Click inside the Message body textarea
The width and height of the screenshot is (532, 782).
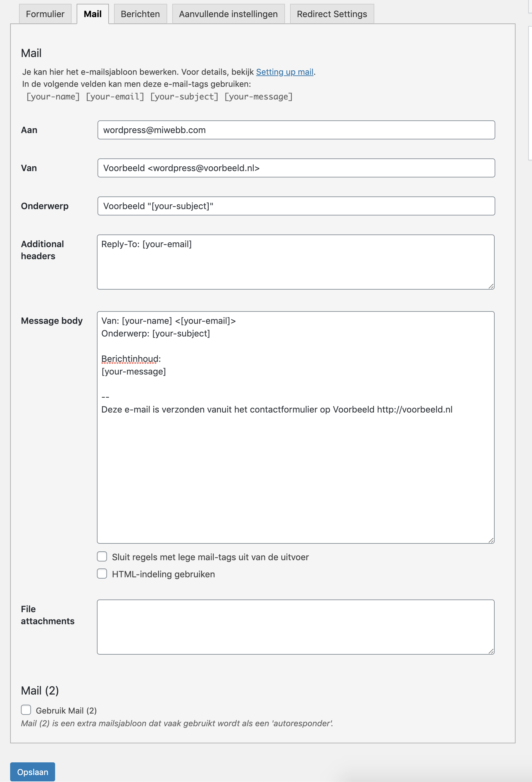[295, 427]
